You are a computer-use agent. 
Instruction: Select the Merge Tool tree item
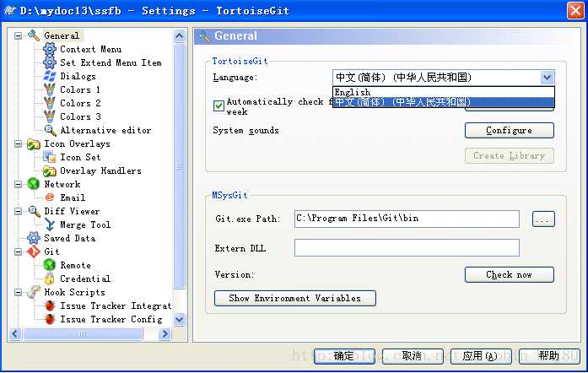85,224
